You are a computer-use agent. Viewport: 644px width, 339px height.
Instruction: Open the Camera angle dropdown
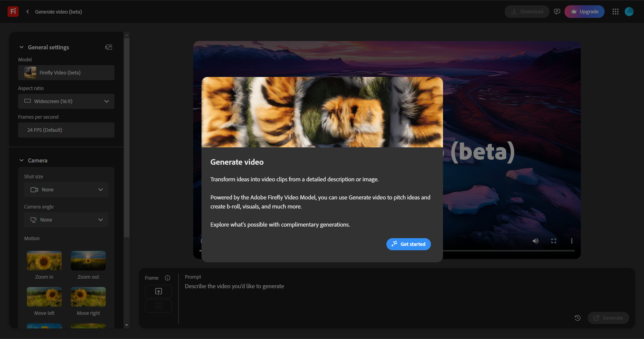click(66, 220)
